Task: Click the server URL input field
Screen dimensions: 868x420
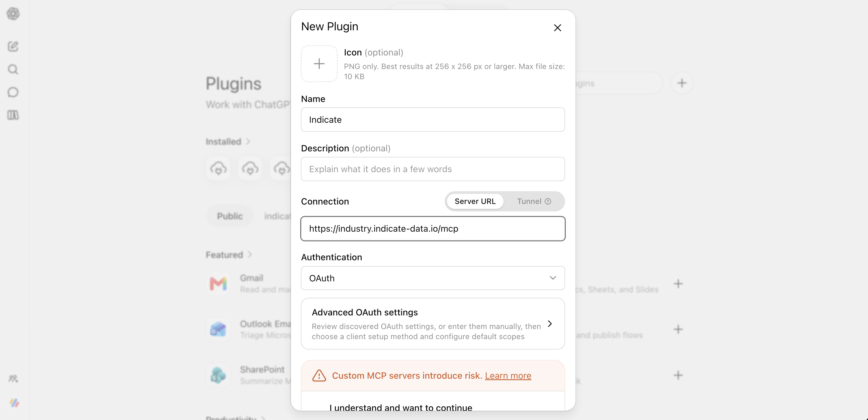Action: coord(433,228)
